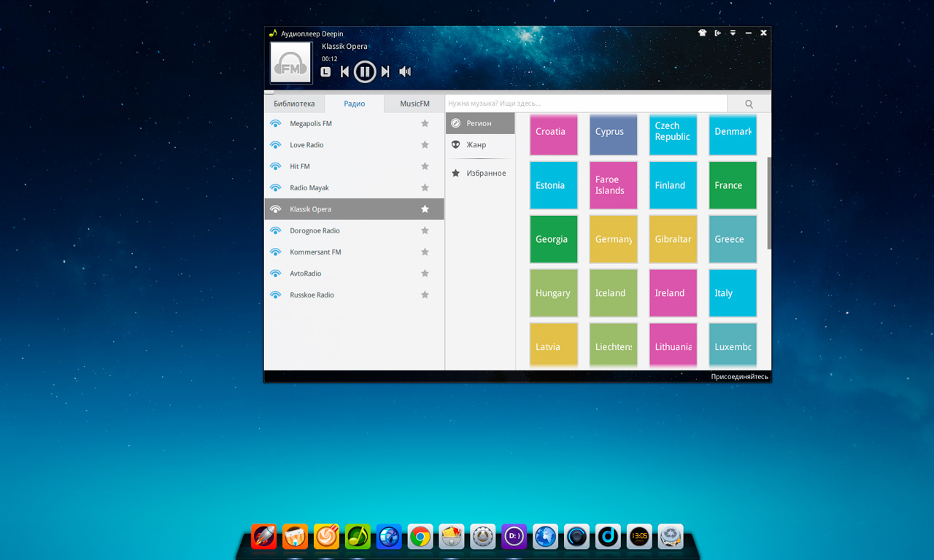Skip to the next station

tap(385, 71)
